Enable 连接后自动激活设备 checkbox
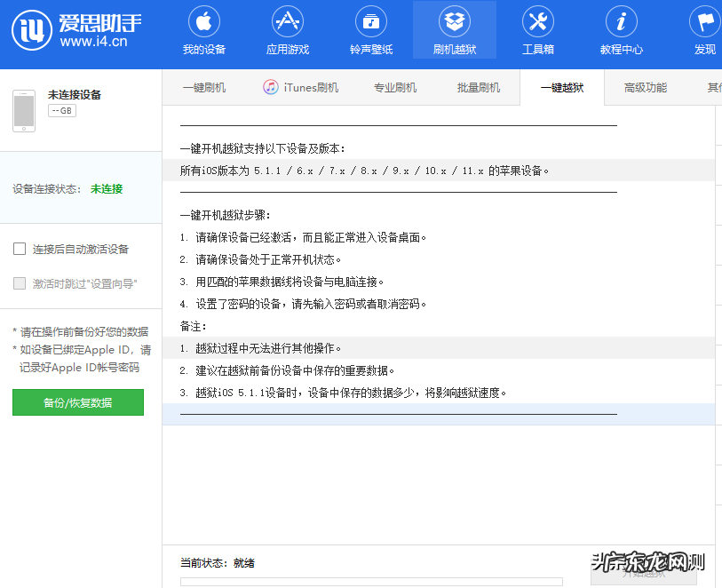 (20, 249)
